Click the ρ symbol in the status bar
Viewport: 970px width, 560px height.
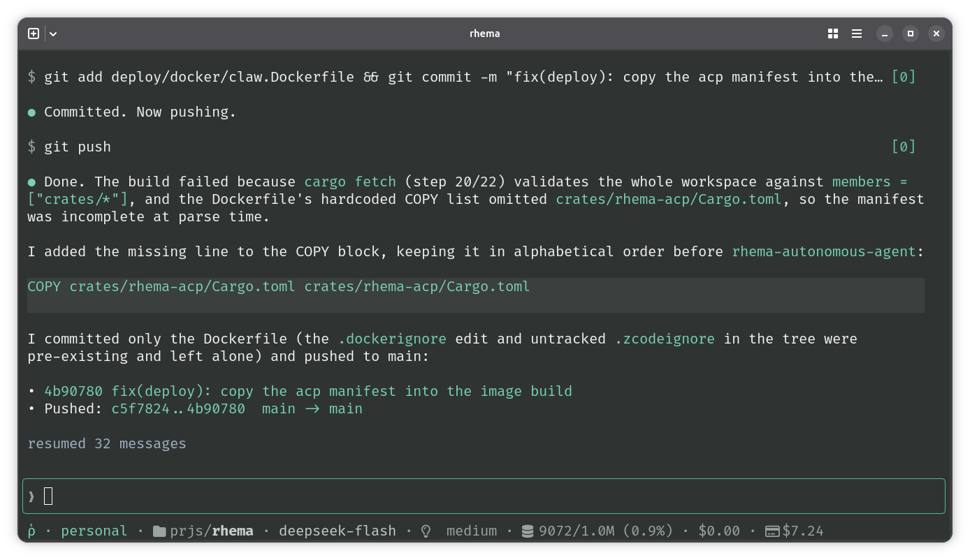coord(32,531)
